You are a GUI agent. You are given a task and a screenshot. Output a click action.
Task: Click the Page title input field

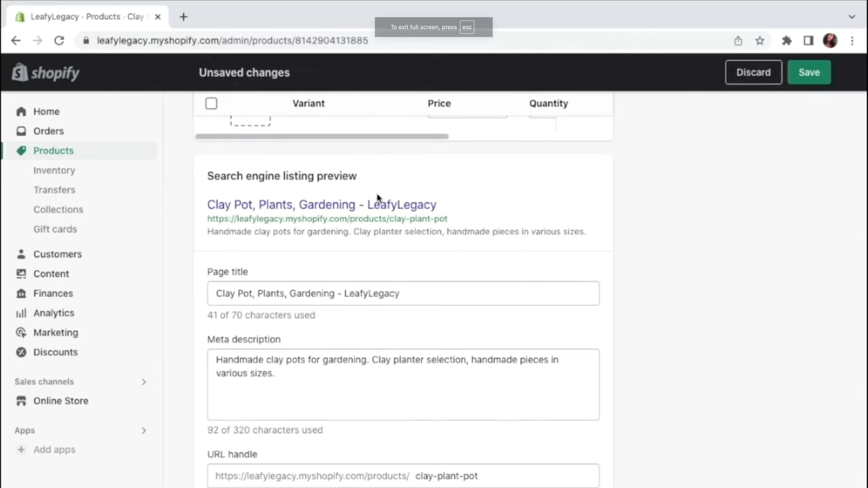(x=403, y=293)
